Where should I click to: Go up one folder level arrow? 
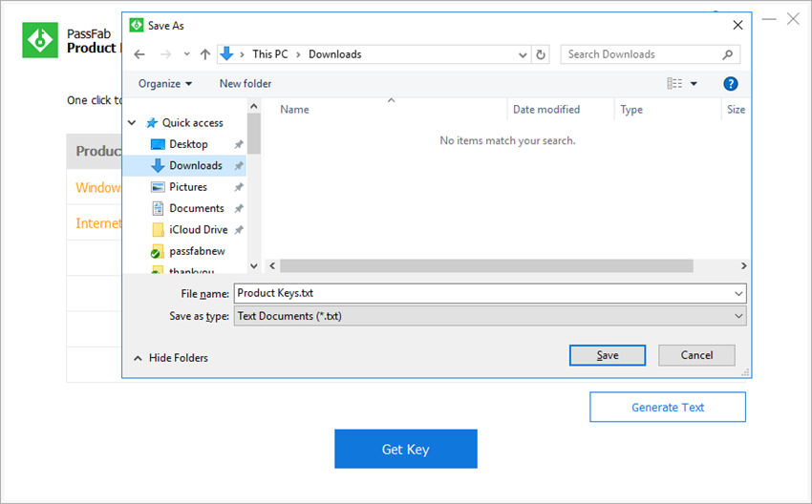click(x=205, y=54)
